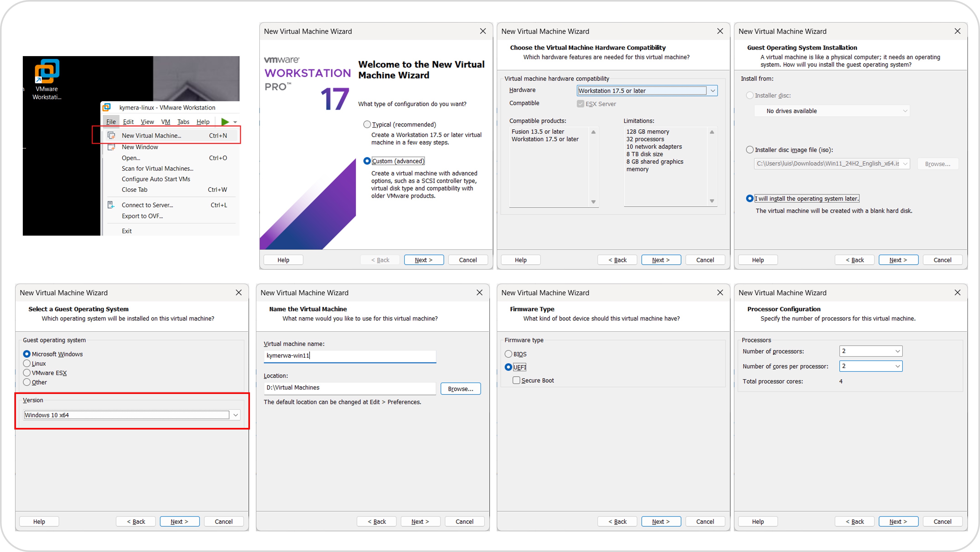Select Microsoft Windows guest OS radio button
The image size is (980, 552).
tap(27, 354)
